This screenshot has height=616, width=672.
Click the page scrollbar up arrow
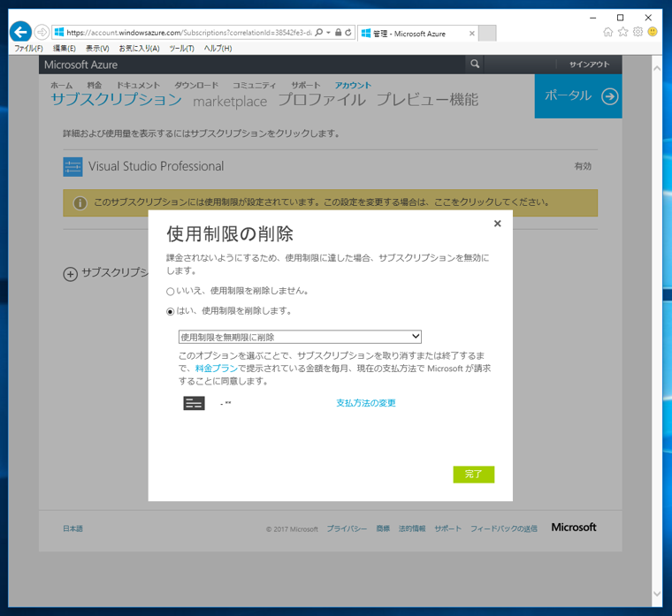[x=657, y=69]
